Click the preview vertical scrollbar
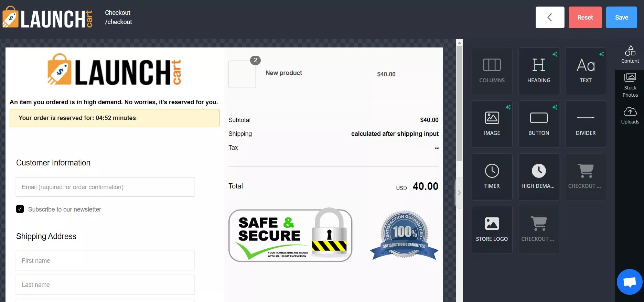Image resolution: width=644 pixels, height=302 pixels. tap(459, 103)
